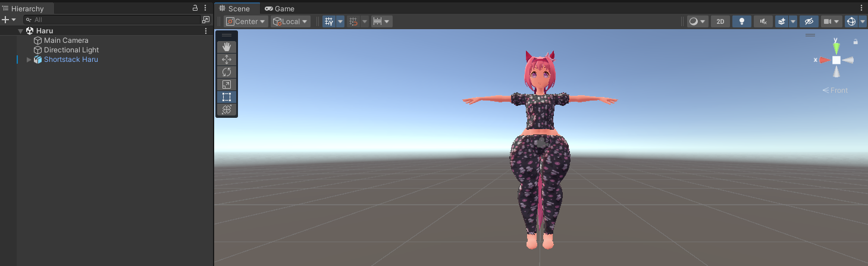Click the avatar model in Scene view
Screen dimensions: 868x266
(540, 149)
